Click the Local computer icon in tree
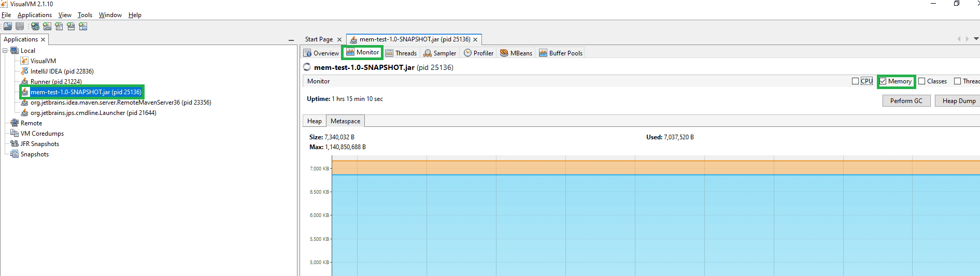 coord(15,51)
